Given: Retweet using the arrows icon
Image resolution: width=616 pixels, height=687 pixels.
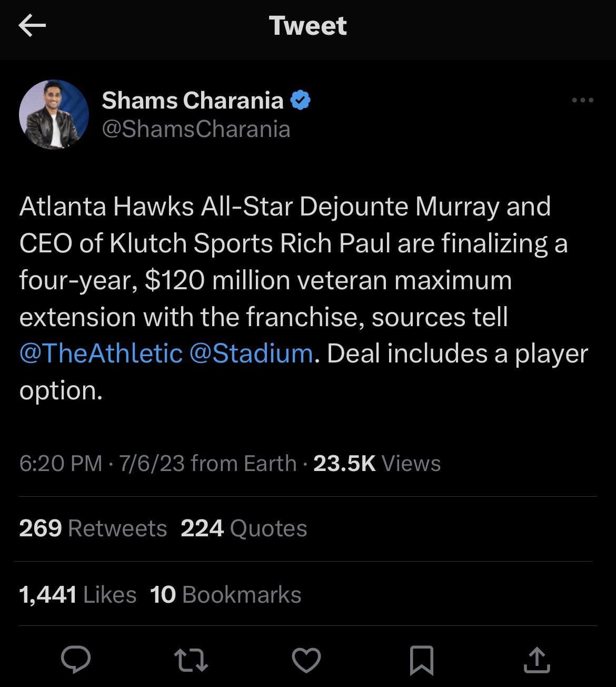Looking at the screenshot, I should click(x=191, y=660).
